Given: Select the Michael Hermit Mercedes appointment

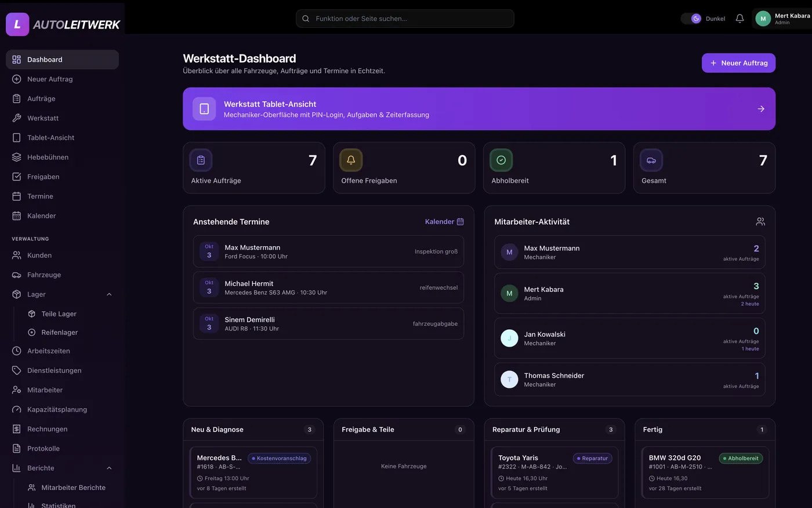Looking at the screenshot, I should 328,287.
